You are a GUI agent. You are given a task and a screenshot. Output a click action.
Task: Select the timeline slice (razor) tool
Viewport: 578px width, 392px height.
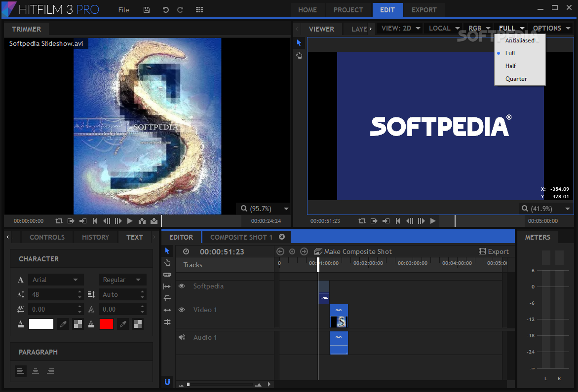click(x=167, y=275)
